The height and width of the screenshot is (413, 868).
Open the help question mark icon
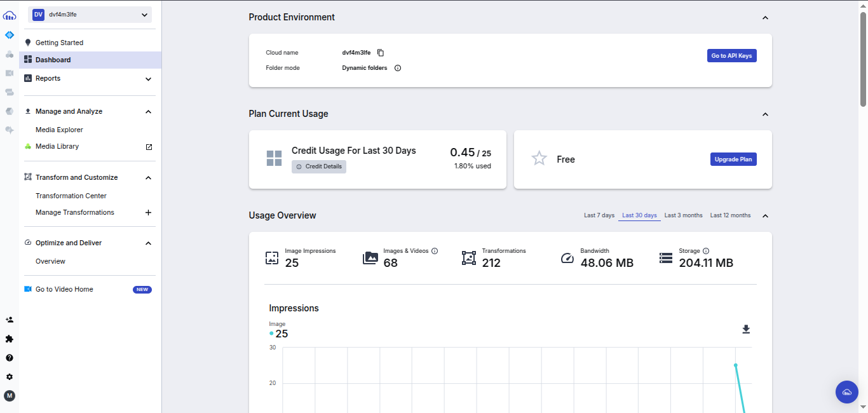pyautogui.click(x=10, y=358)
